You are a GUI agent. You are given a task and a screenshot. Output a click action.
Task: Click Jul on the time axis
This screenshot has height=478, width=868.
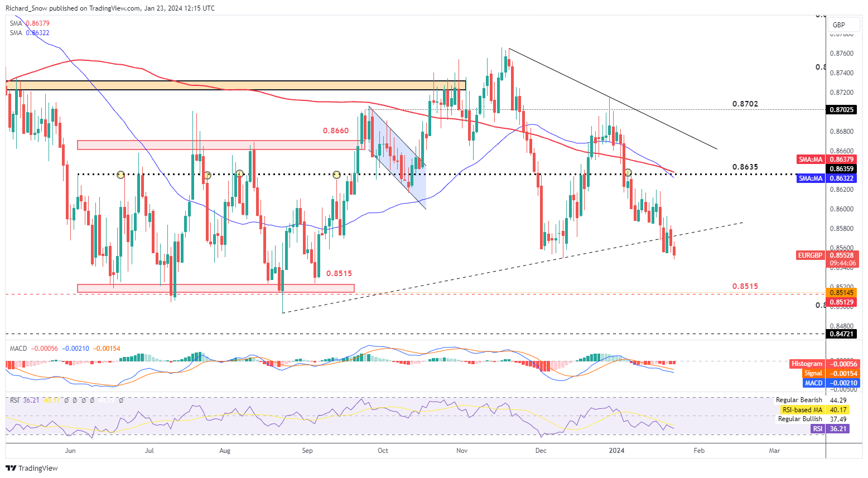[x=149, y=451]
